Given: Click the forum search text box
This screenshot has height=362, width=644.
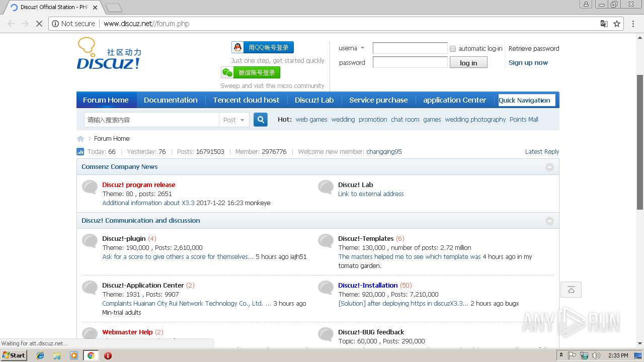Looking at the screenshot, I should pos(151,120).
